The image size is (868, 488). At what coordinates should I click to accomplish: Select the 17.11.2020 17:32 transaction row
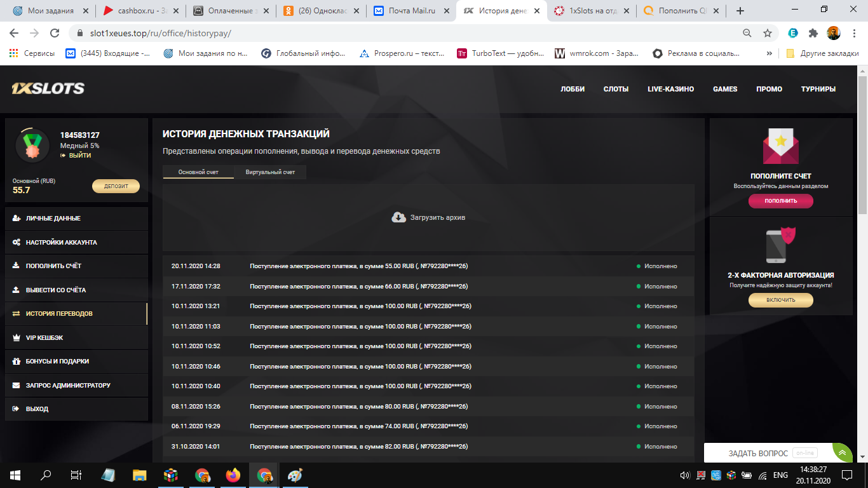pos(428,286)
